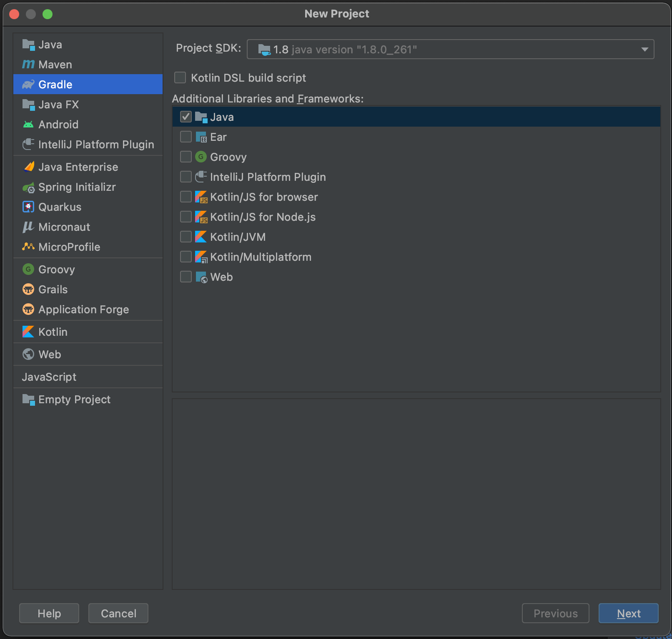Screen dimensions: 672x639
Task: Select JavaScript project type
Action: pyautogui.click(x=88, y=377)
